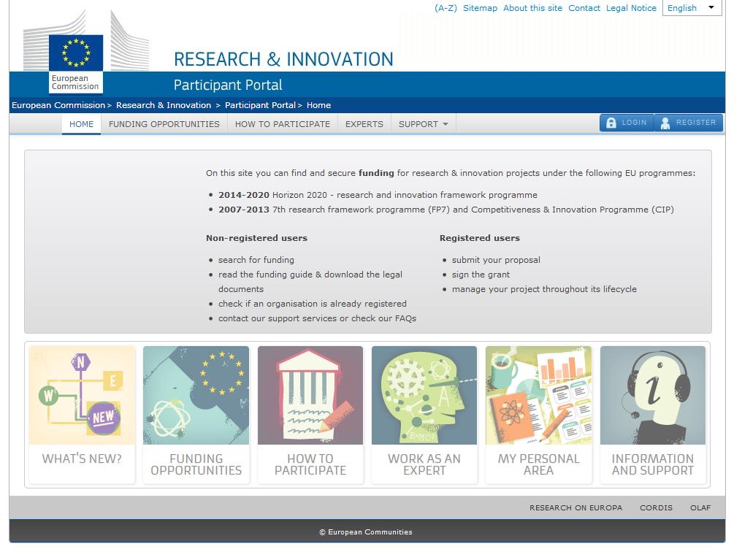Click the Home breadcrumb entry
742x560 pixels.
318,105
